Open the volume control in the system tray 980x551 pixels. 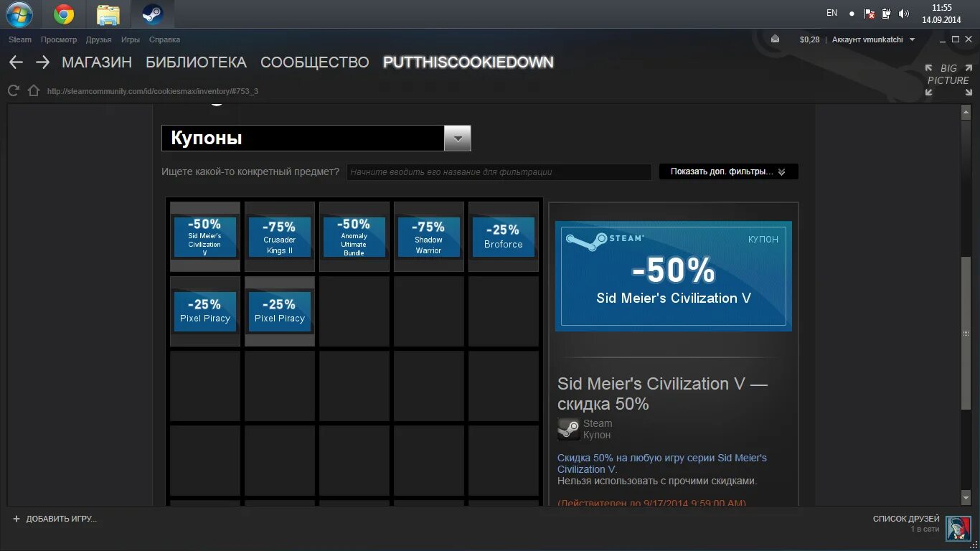coord(904,14)
